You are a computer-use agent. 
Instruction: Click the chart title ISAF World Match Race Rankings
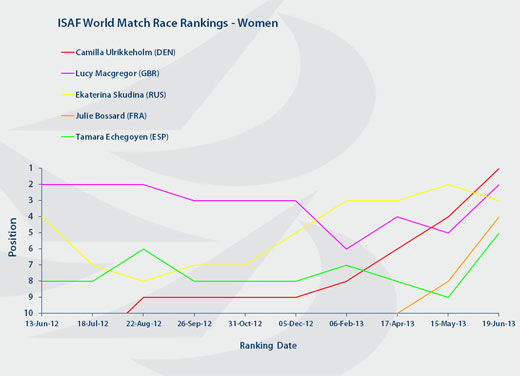pyautogui.click(x=168, y=23)
